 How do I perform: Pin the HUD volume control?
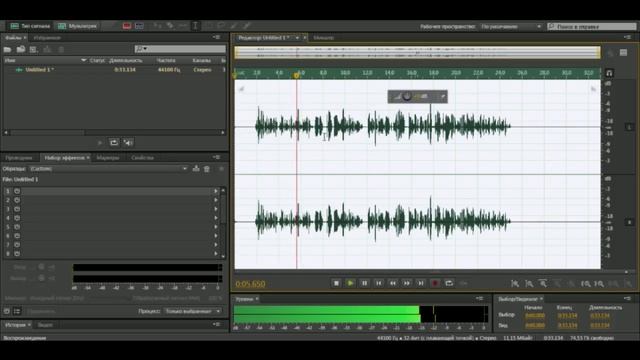pos(442,96)
